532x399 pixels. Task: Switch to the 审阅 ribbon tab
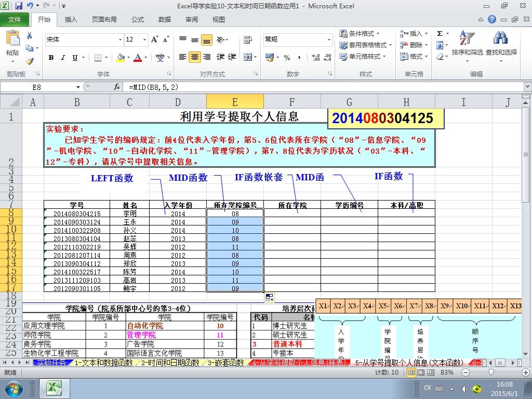point(192,19)
